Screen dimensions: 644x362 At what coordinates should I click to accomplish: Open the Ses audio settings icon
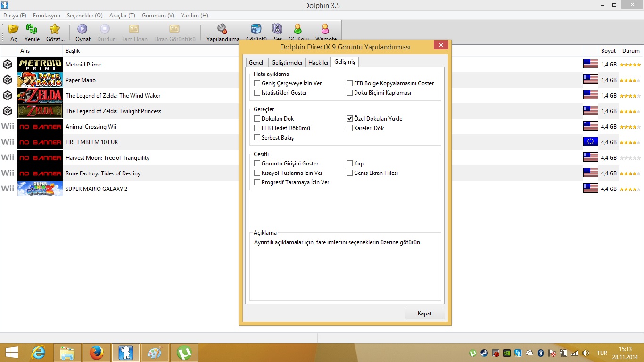coord(278,29)
